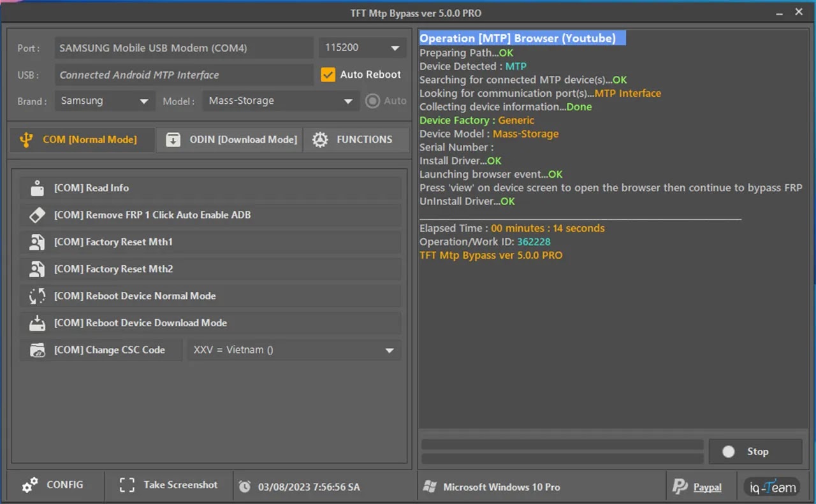Click the Take Screenshot button
The width and height of the screenshot is (816, 504).
tap(168, 486)
